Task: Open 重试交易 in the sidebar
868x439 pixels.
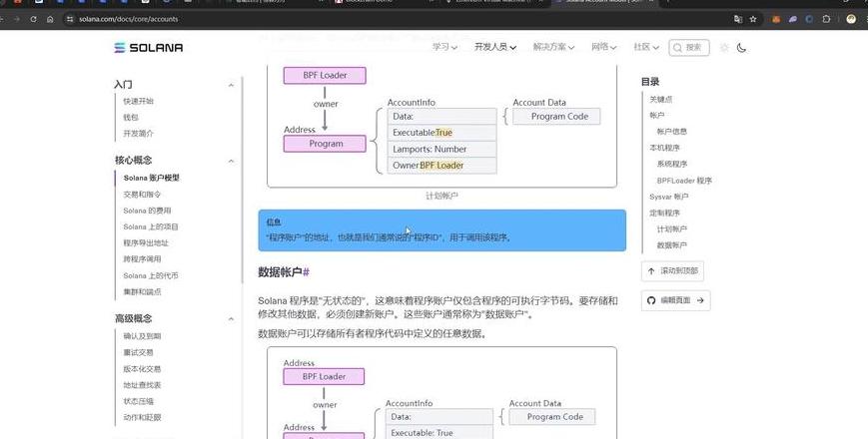Action: (139, 352)
